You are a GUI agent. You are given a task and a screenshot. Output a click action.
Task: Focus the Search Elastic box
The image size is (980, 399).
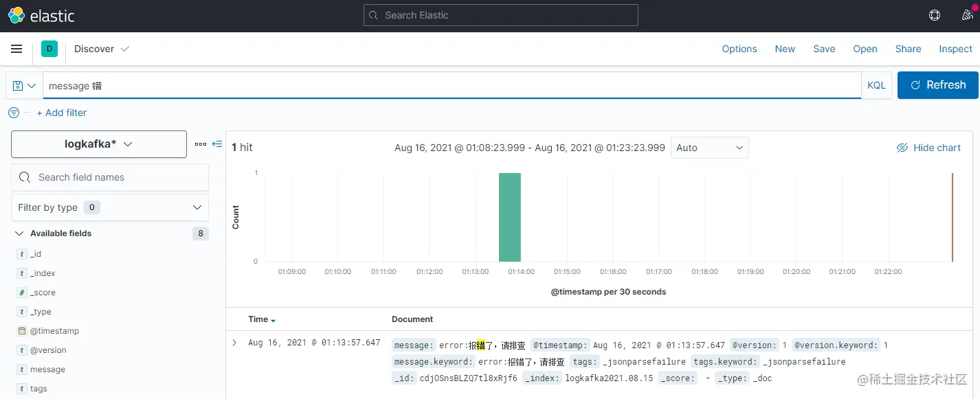pyautogui.click(x=501, y=15)
